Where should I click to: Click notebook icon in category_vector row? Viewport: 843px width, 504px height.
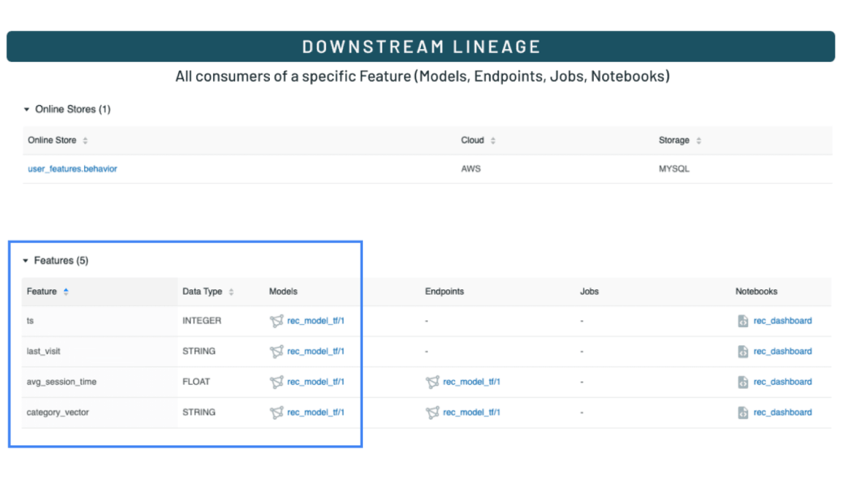743,412
